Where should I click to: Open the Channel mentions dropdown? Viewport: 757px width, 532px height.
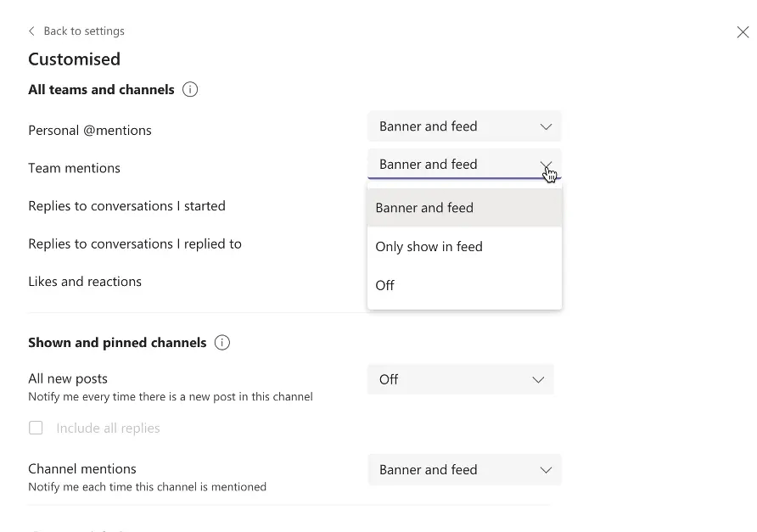(x=463, y=469)
